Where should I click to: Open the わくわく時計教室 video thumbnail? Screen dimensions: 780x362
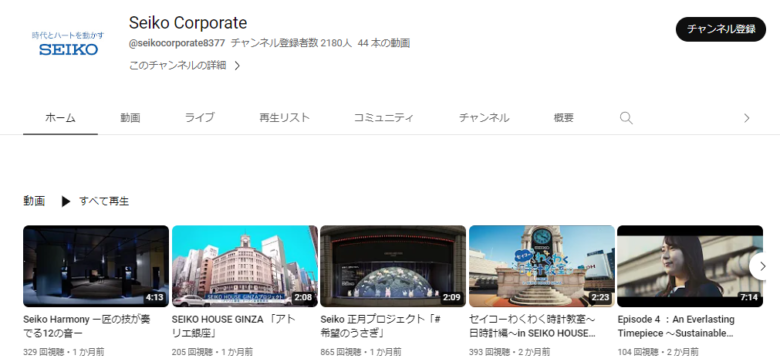click(542, 266)
